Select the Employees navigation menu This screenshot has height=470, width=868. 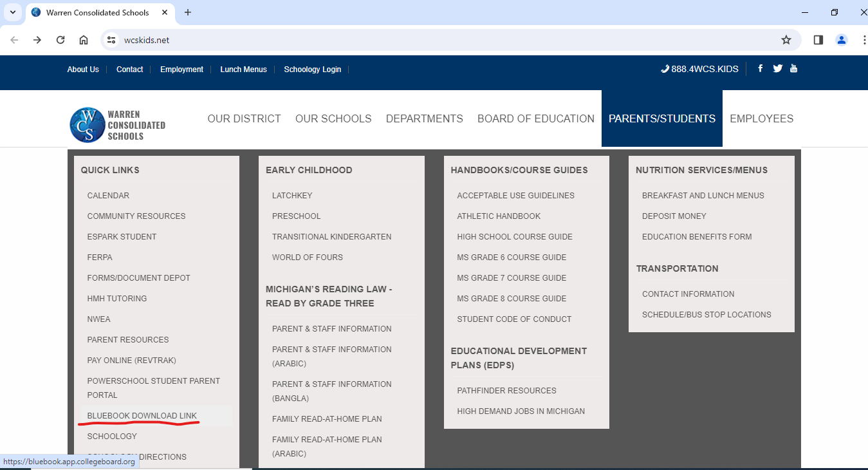pos(761,118)
